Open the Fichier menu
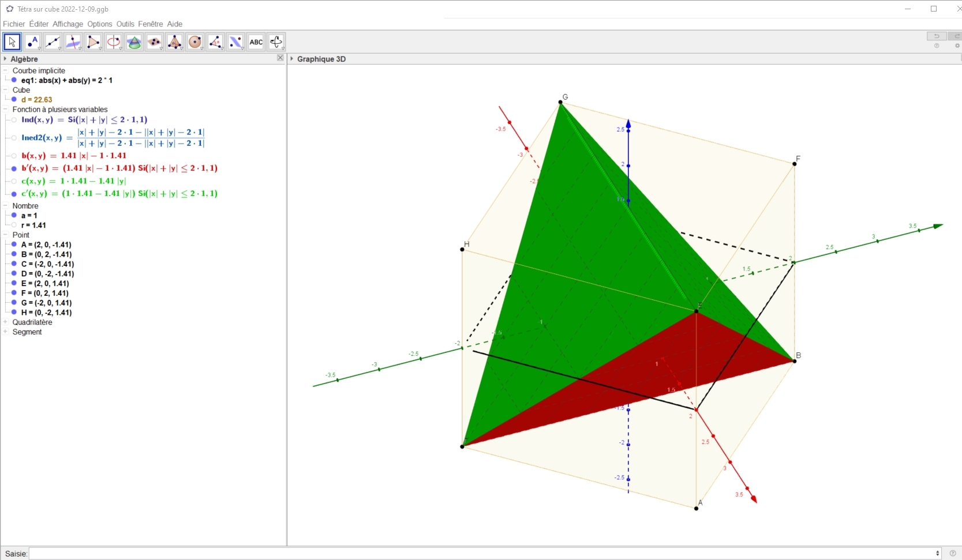This screenshot has height=560, width=962. pyautogui.click(x=14, y=24)
